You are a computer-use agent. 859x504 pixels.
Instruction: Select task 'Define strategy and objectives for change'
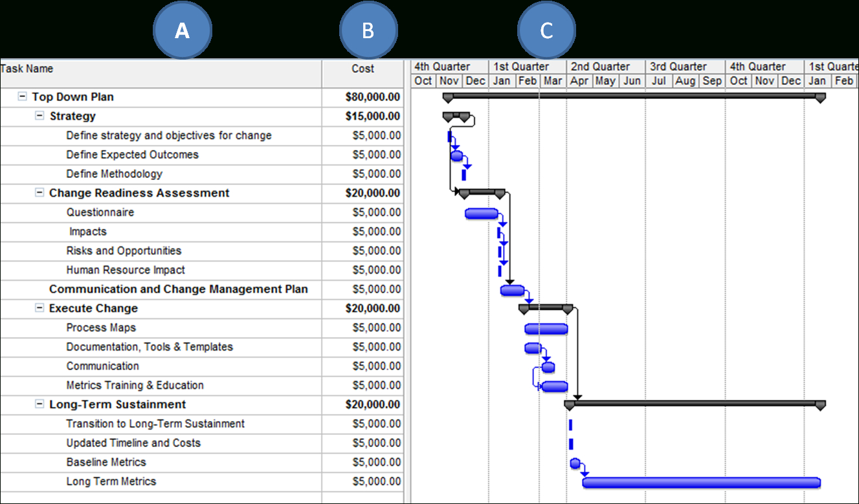[169, 135]
